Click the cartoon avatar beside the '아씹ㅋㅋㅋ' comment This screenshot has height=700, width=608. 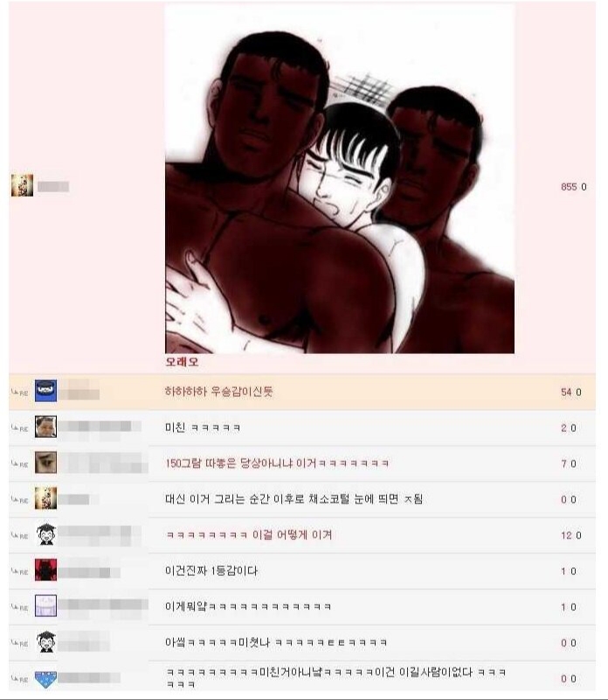46,641
